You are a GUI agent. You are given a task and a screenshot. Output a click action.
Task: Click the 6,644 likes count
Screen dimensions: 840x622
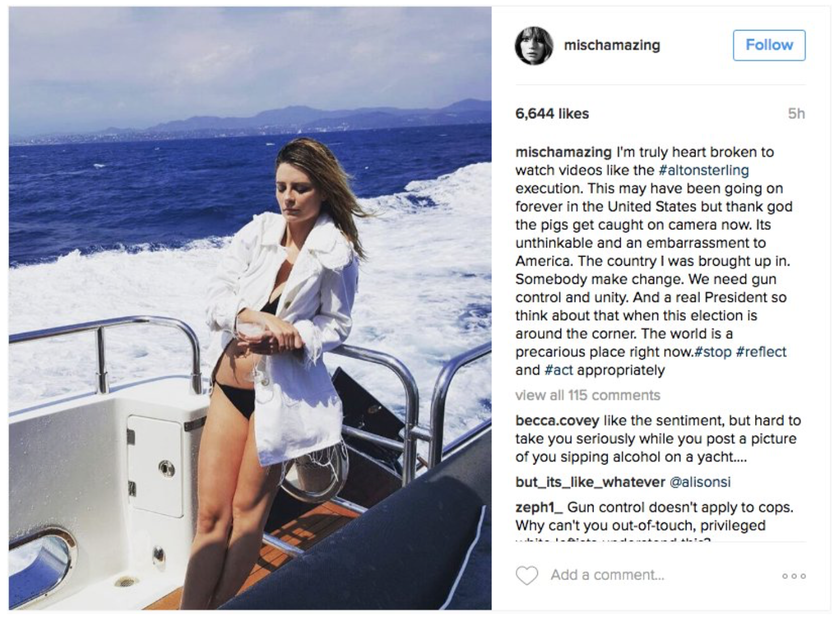tap(552, 114)
